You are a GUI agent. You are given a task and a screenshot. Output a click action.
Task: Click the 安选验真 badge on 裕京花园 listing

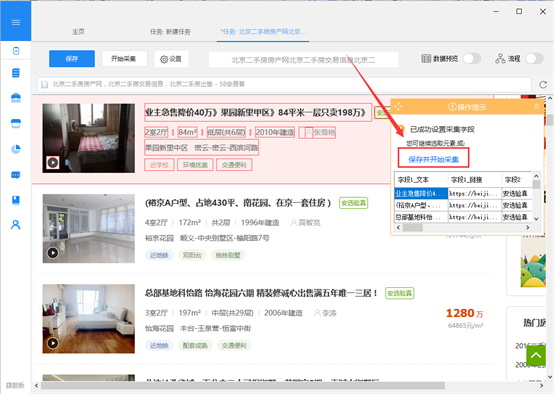coord(353,203)
